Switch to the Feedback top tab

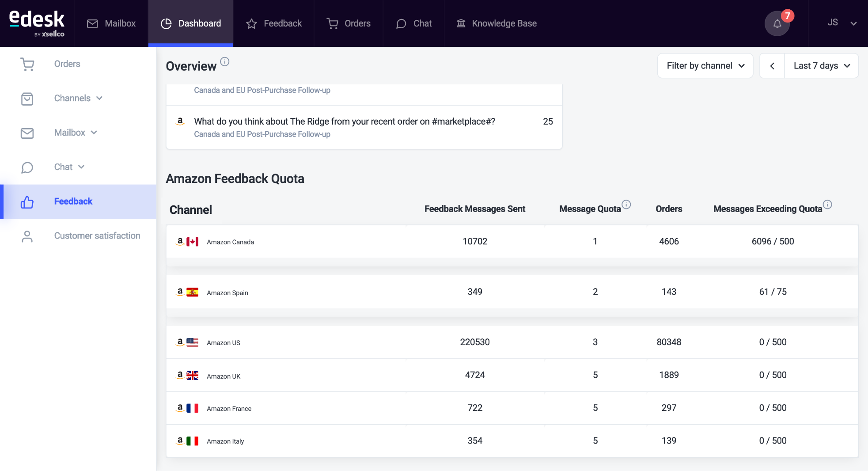(x=274, y=23)
